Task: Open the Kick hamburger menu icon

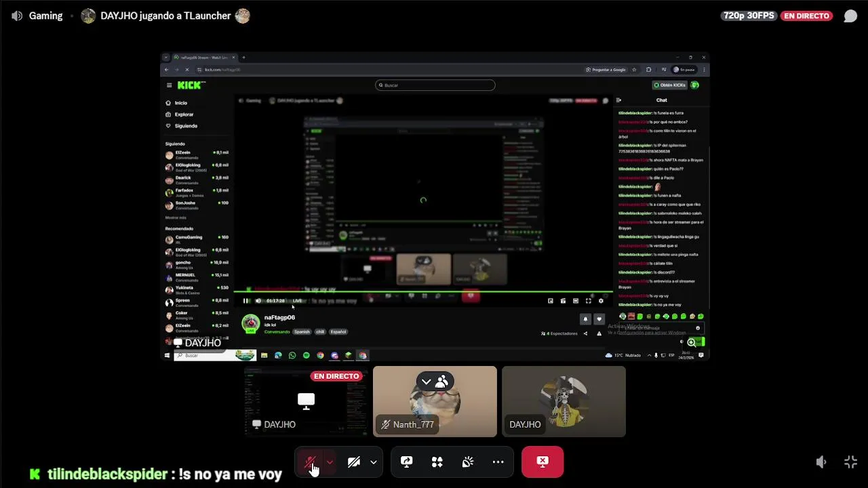Action: tap(169, 85)
